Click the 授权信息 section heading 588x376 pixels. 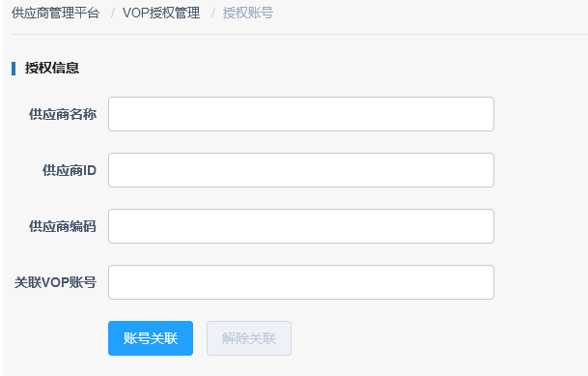pyautogui.click(x=52, y=69)
